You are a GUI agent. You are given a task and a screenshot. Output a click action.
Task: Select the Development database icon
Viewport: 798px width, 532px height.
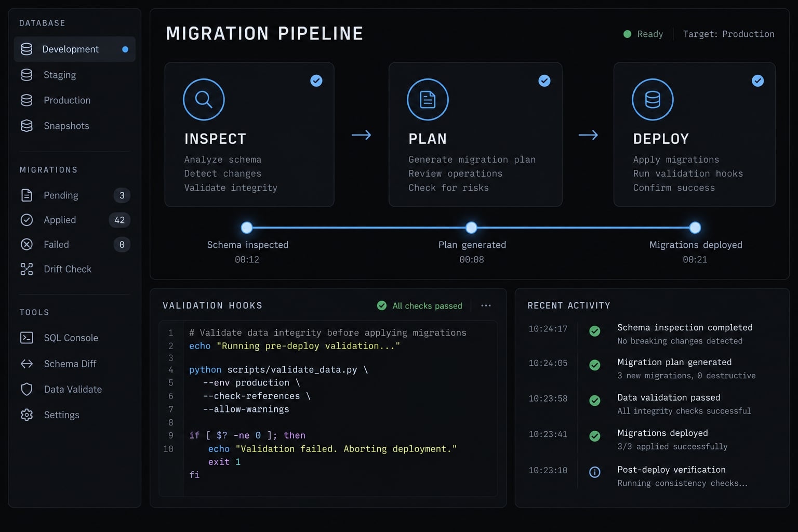[x=26, y=49]
